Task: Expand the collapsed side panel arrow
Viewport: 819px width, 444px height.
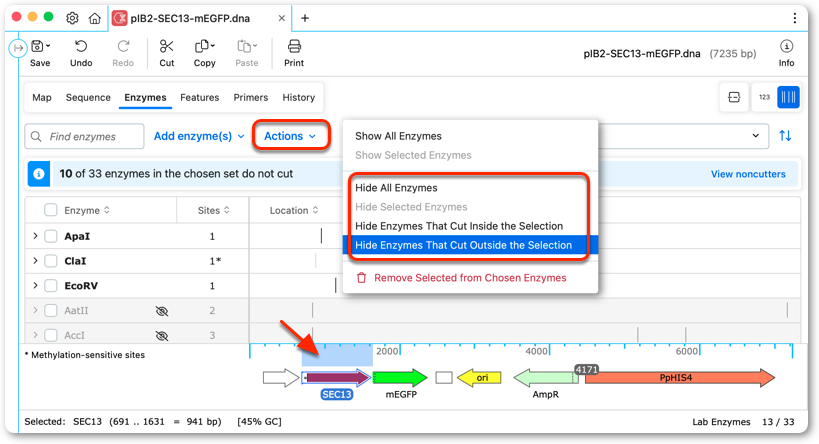Action: click(x=18, y=48)
